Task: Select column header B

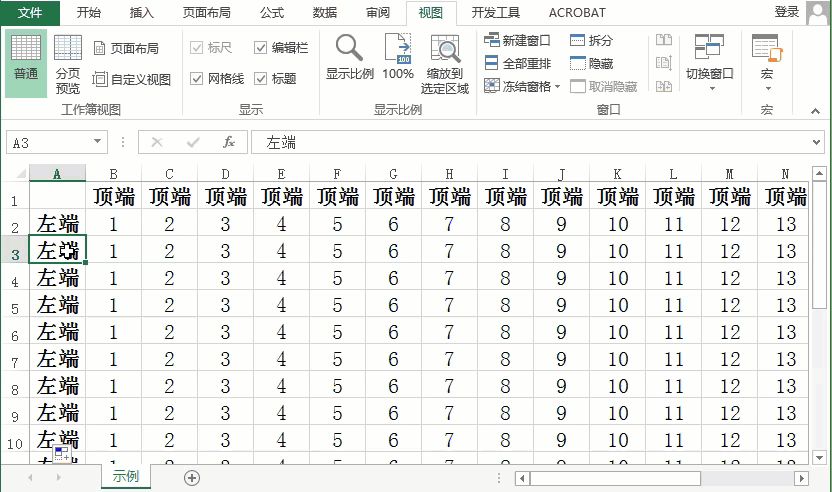Action: 114,174
